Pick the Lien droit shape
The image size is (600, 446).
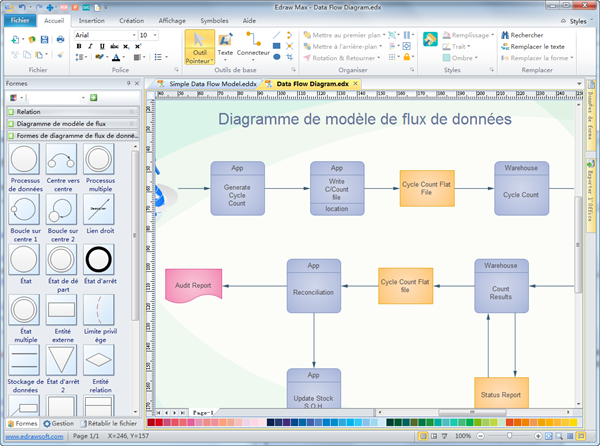coord(99,209)
